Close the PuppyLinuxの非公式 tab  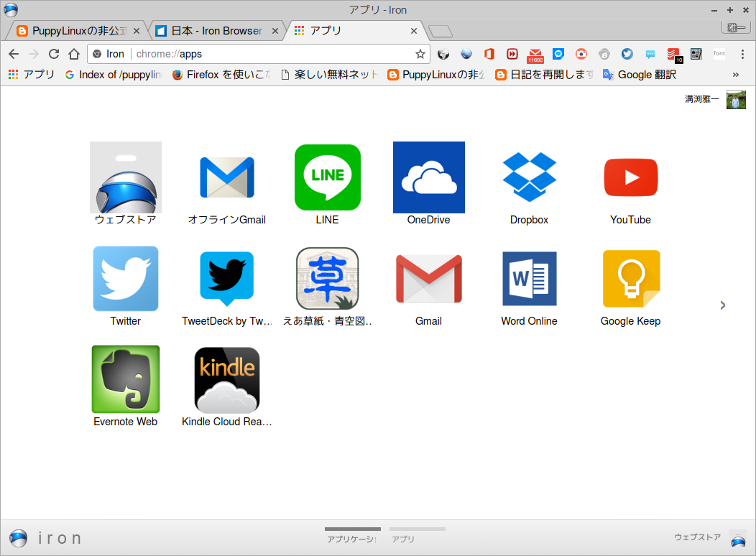137,31
